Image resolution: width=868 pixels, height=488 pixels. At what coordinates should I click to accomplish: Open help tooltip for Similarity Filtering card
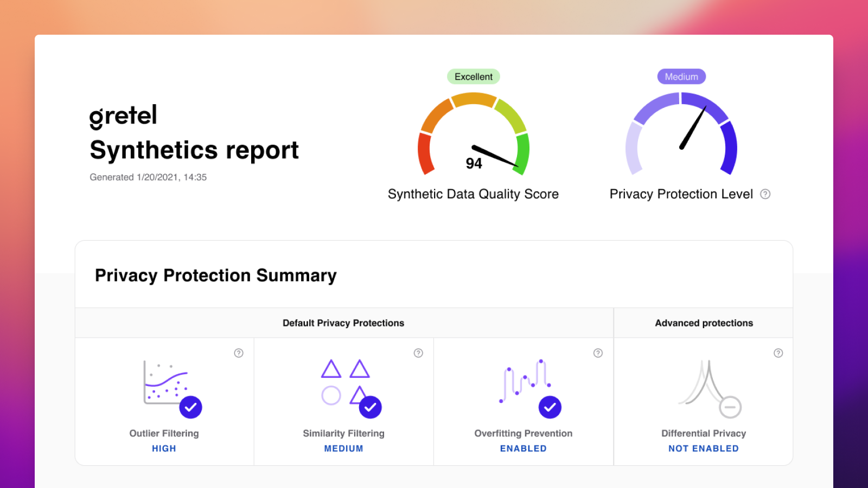(418, 353)
